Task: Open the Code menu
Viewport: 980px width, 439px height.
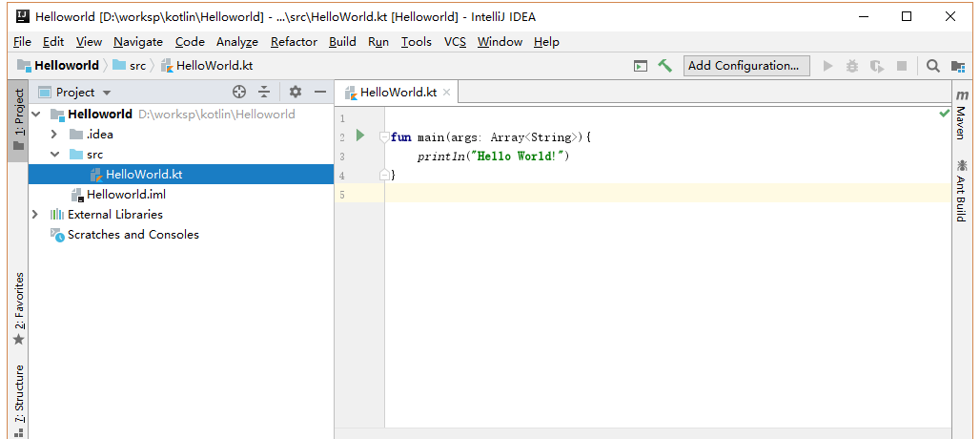Action: tap(190, 42)
